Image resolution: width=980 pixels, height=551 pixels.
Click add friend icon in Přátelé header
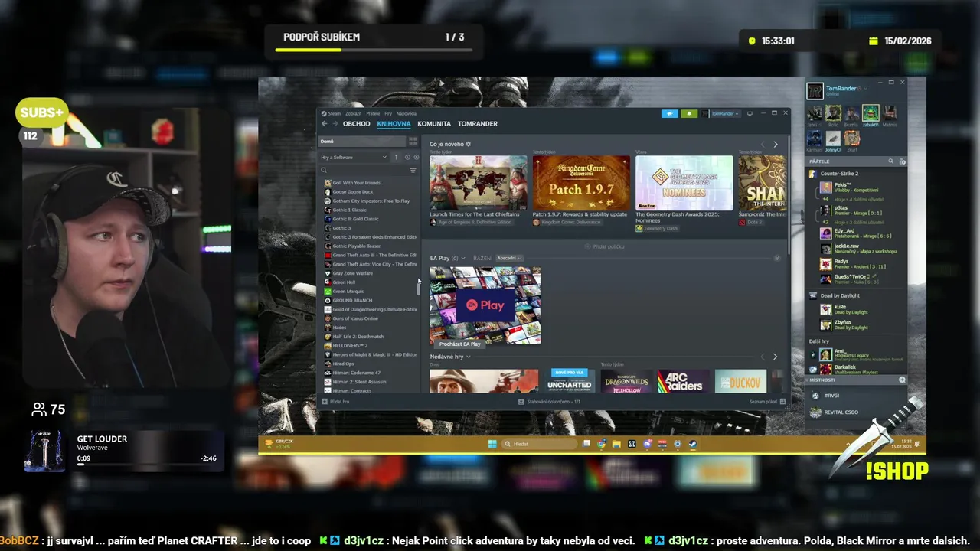pos(903,161)
